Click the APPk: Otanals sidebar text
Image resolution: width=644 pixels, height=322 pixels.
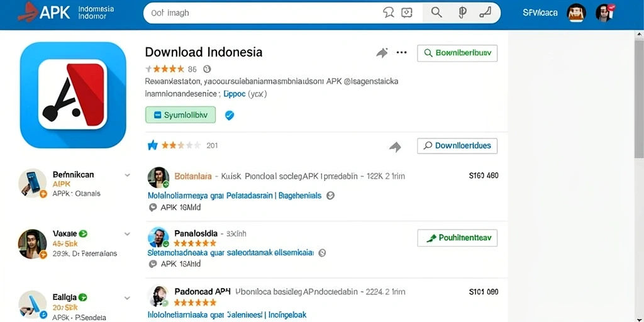[76, 194]
